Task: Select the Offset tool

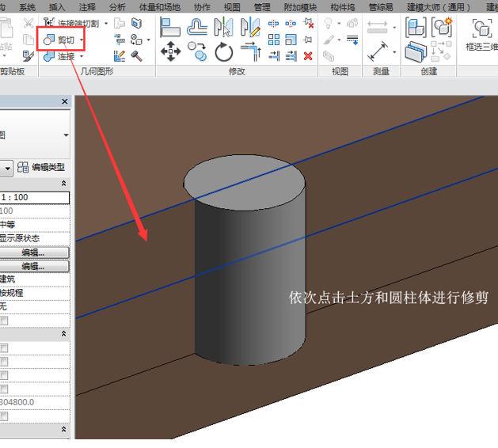Action: tap(197, 27)
